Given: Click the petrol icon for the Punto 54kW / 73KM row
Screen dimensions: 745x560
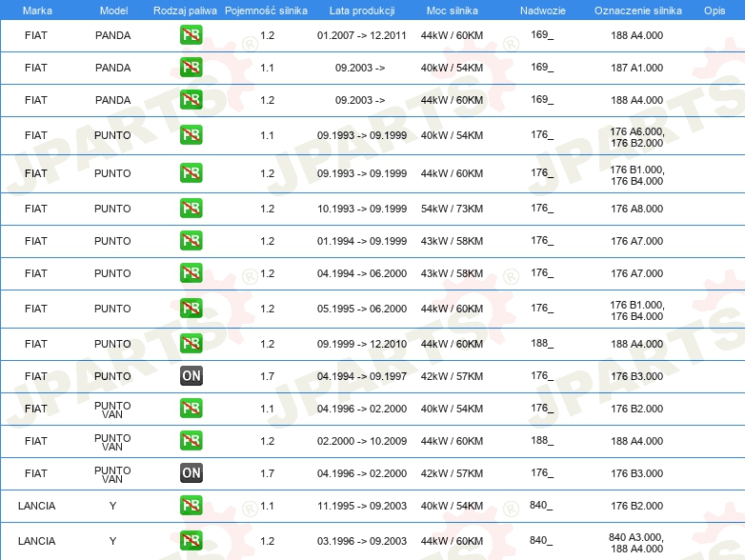Looking at the screenshot, I should point(191,208).
